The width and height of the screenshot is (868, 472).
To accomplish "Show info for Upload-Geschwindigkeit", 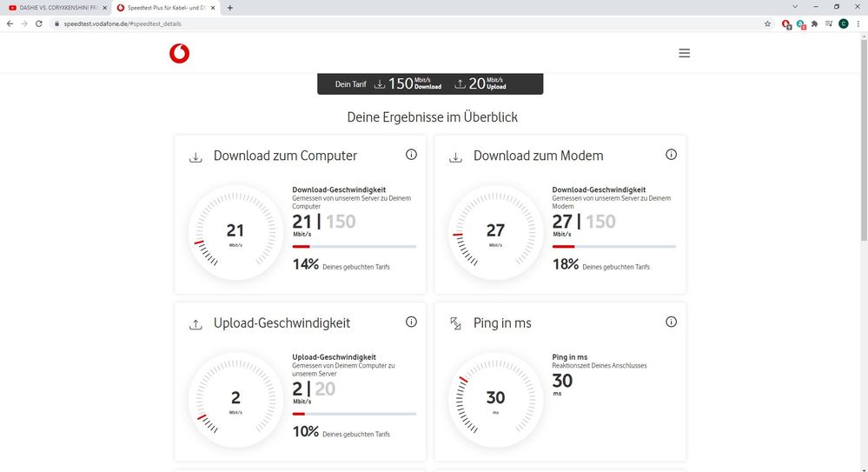I will click(x=411, y=322).
